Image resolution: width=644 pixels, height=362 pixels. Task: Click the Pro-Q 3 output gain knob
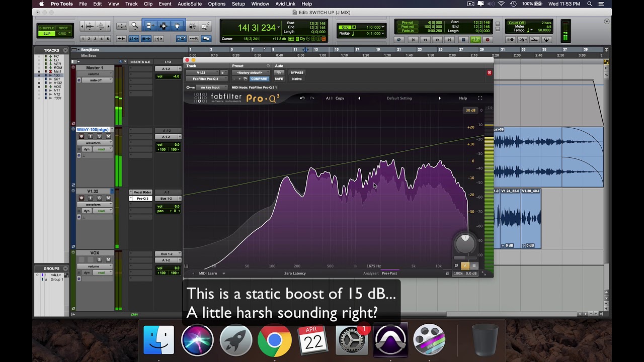coord(465,243)
